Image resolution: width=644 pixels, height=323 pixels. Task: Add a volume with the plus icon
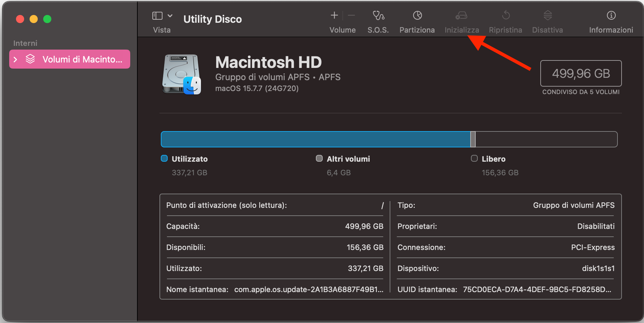coord(334,15)
